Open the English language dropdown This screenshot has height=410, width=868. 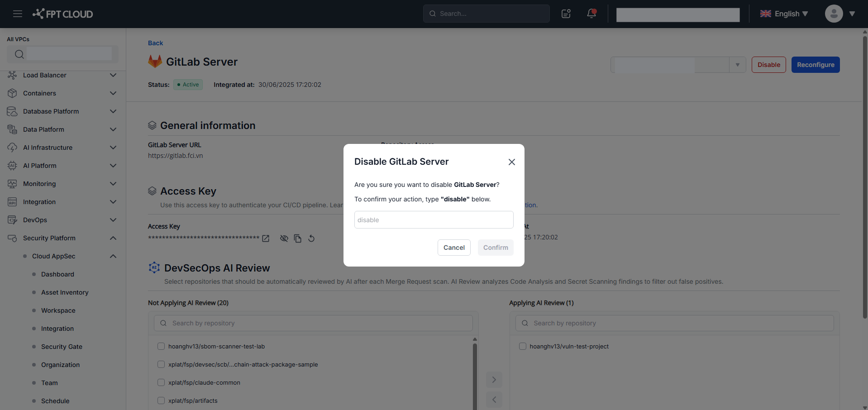(784, 14)
